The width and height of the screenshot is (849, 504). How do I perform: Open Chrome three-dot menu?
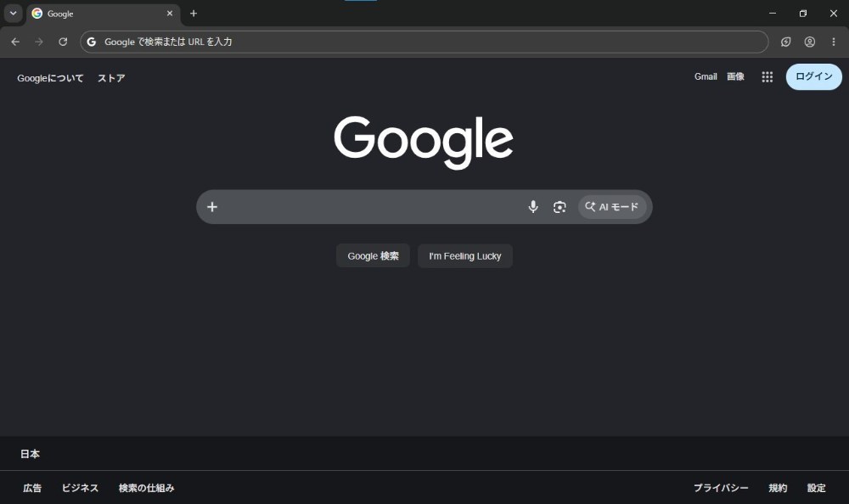click(834, 42)
